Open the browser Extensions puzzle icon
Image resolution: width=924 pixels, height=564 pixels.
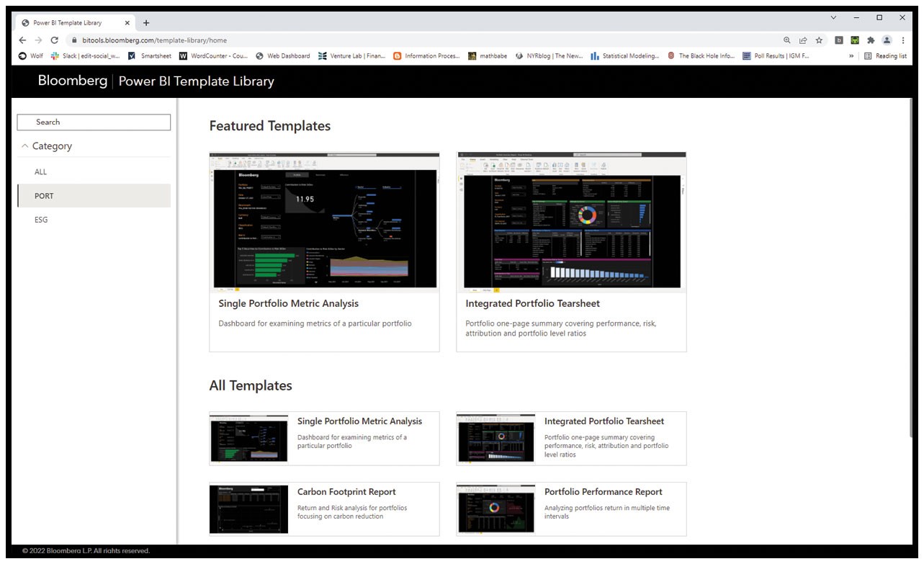tap(869, 40)
